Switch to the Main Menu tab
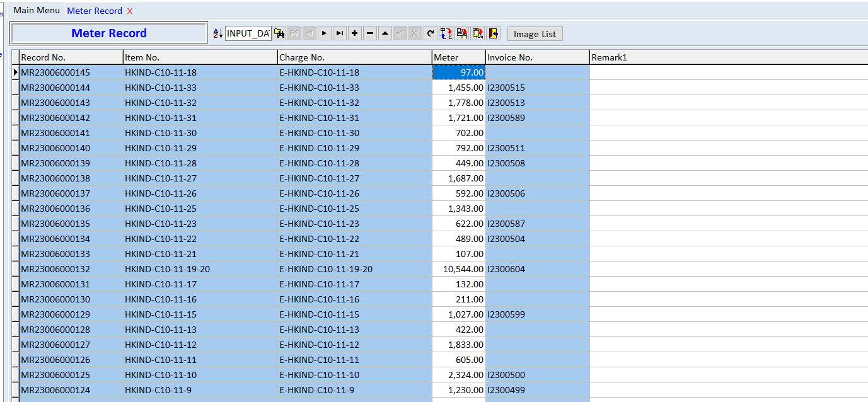868x402 pixels. coord(37,11)
